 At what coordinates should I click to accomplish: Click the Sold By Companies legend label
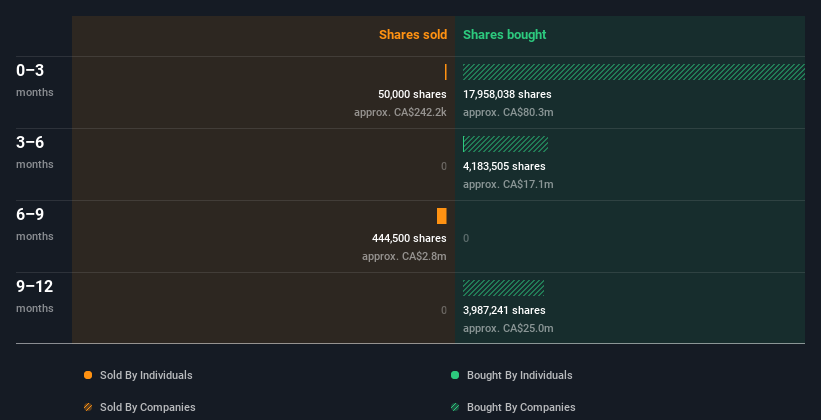(148, 407)
